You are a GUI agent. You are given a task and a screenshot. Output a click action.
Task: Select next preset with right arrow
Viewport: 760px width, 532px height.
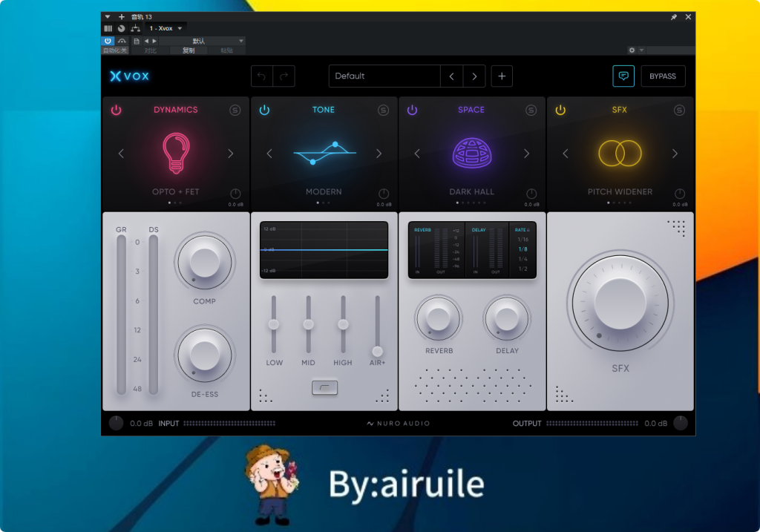coord(474,76)
